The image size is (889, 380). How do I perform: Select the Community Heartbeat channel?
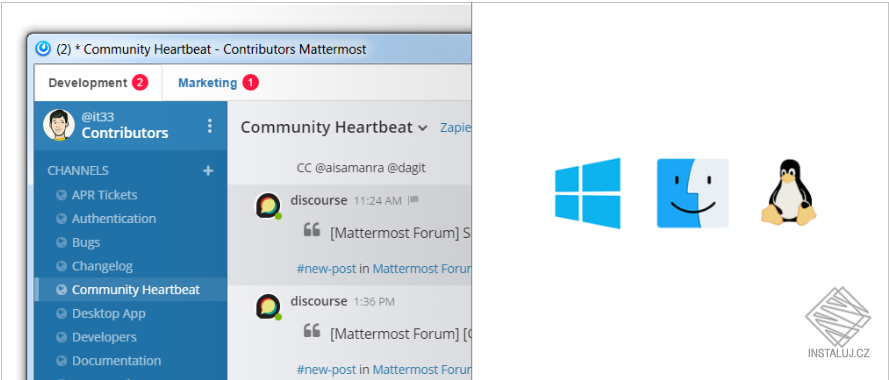131,290
